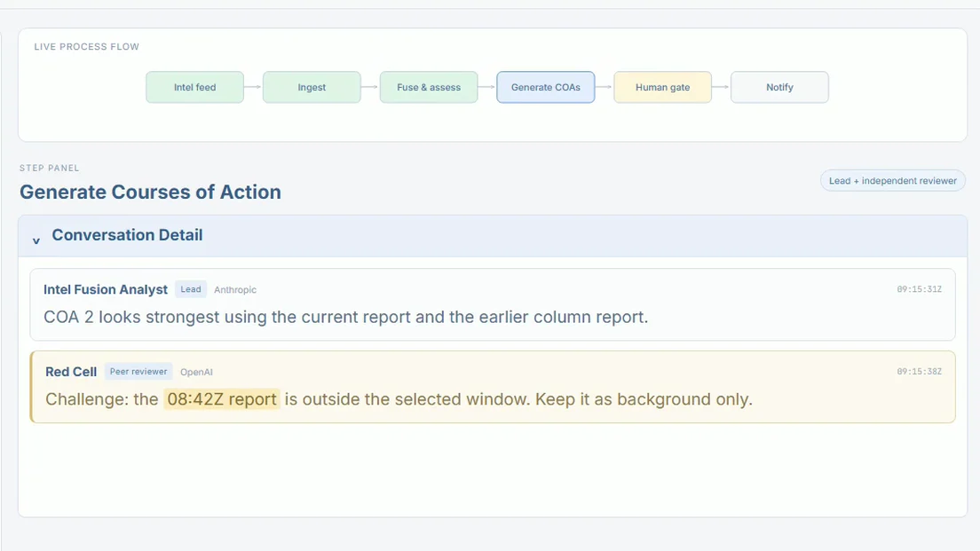Viewport: 980px width, 551px height.
Task: Click the 09:15:38Z timestamp
Action: [919, 371]
